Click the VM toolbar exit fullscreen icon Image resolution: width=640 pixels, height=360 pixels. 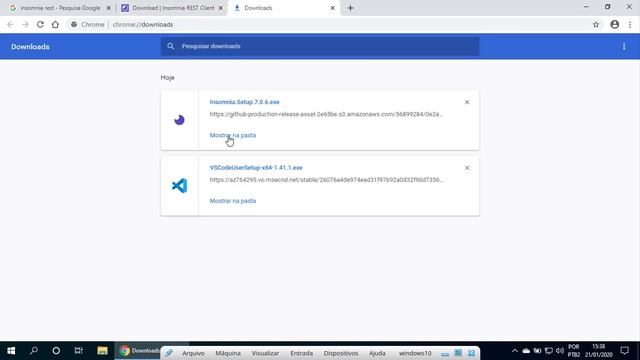pos(458,353)
